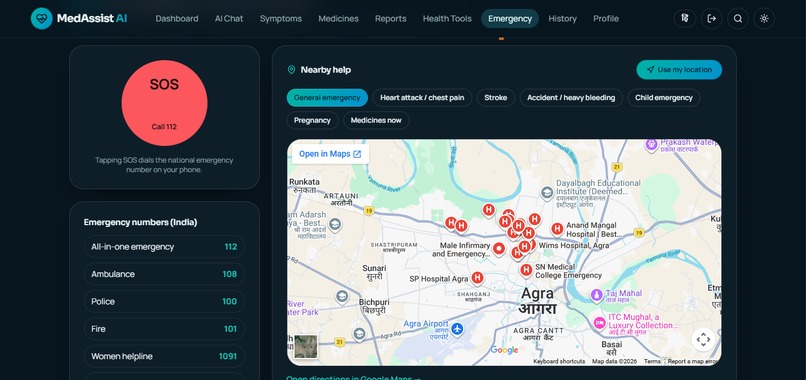Select the Pregnancy filter chip

(x=313, y=120)
